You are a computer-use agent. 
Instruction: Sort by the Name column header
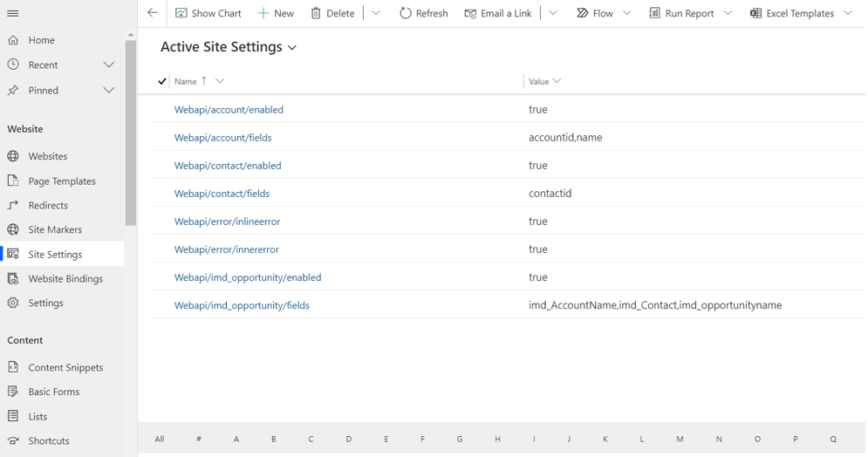click(186, 81)
